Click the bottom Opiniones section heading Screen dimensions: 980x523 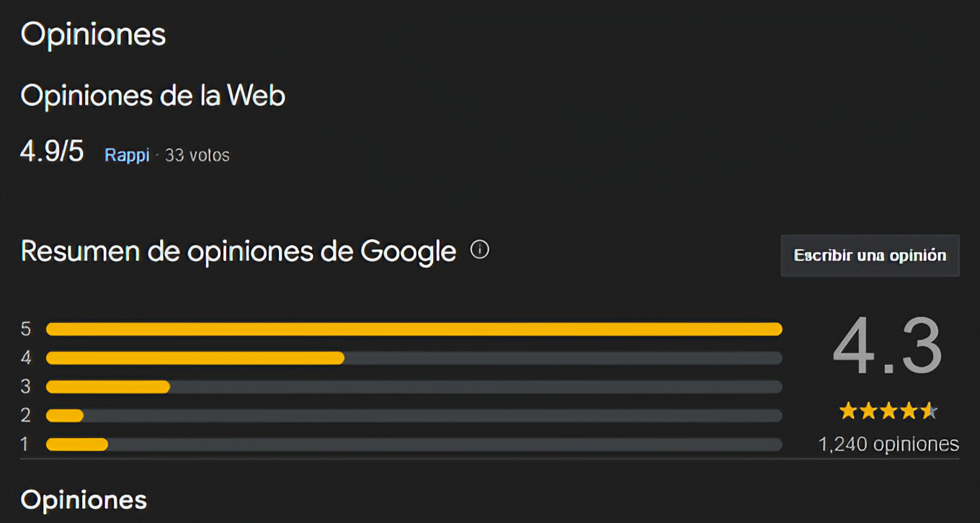[x=84, y=499]
